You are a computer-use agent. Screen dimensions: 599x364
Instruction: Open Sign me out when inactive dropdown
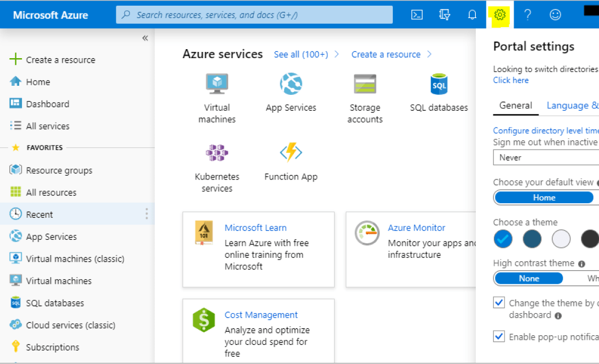546,157
